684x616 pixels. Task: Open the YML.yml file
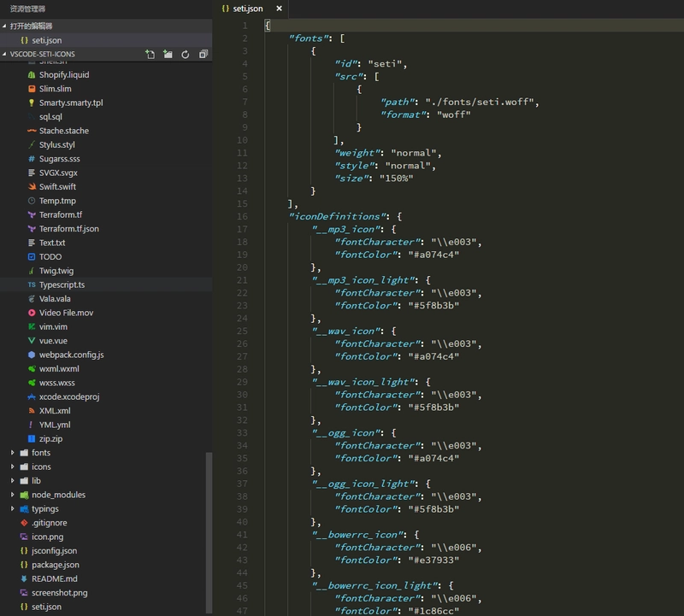[x=106, y=425]
